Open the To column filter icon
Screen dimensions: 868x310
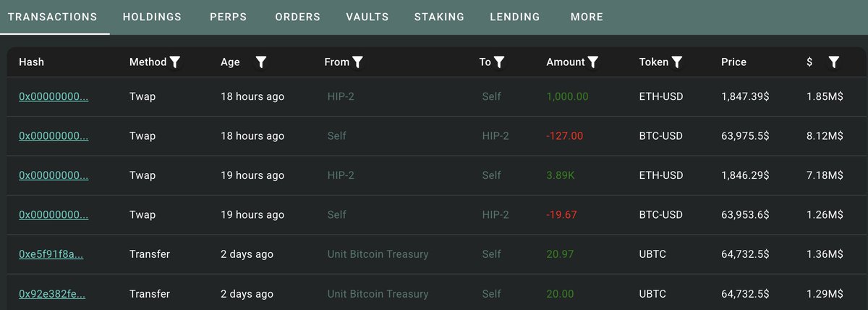[x=499, y=62]
